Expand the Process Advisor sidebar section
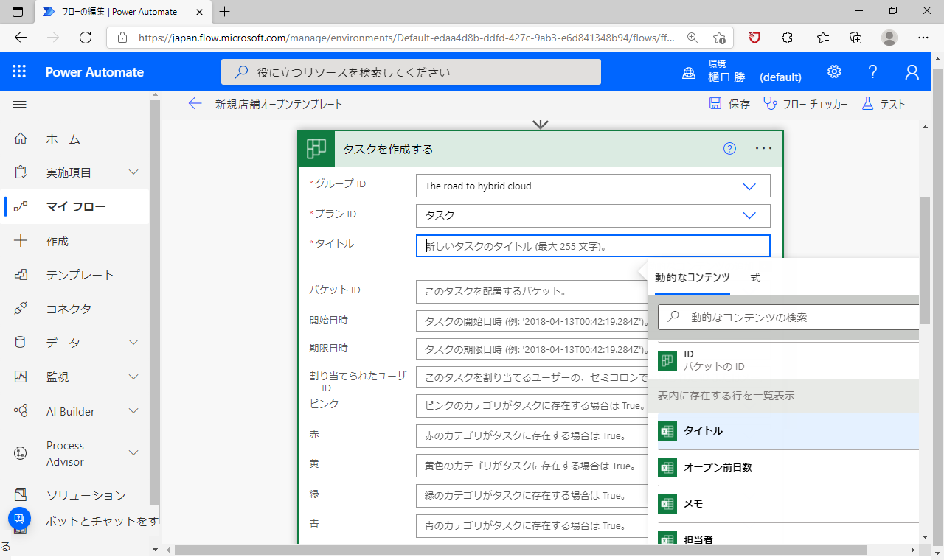Image resolution: width=944 pixels, height=560 pixels. click(133, 453)
